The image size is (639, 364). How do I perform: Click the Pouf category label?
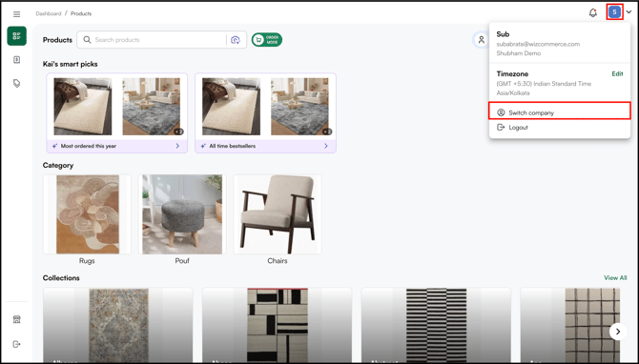point(182,260)
